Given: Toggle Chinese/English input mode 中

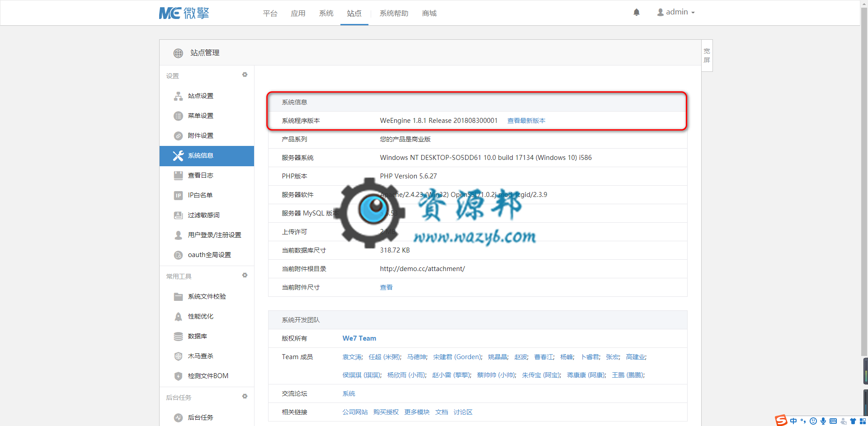Looking at the screenshot, I should (x=793, y=421).
